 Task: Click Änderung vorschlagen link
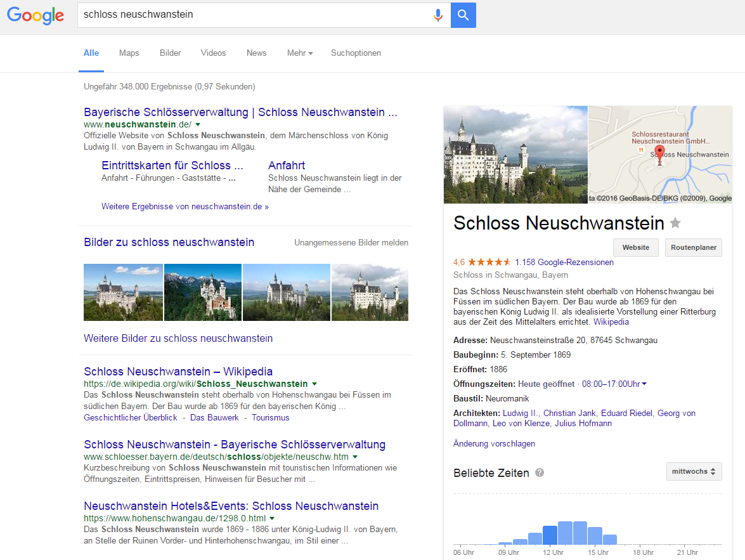(494, 444)
